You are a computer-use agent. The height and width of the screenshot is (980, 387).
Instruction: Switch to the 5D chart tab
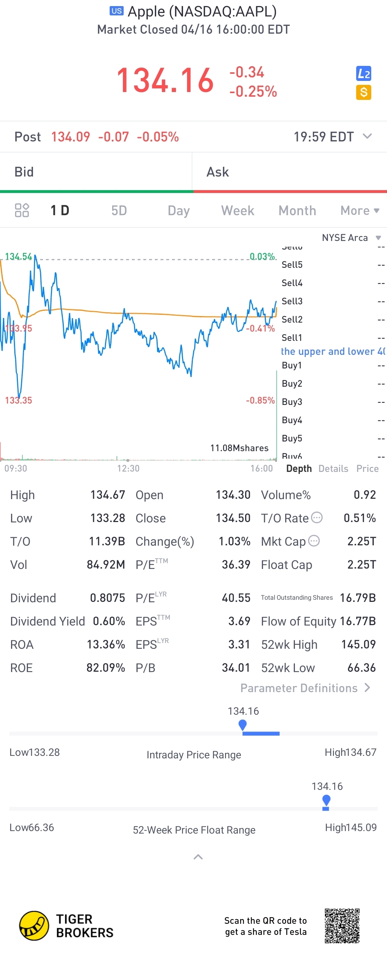(119, 211)
